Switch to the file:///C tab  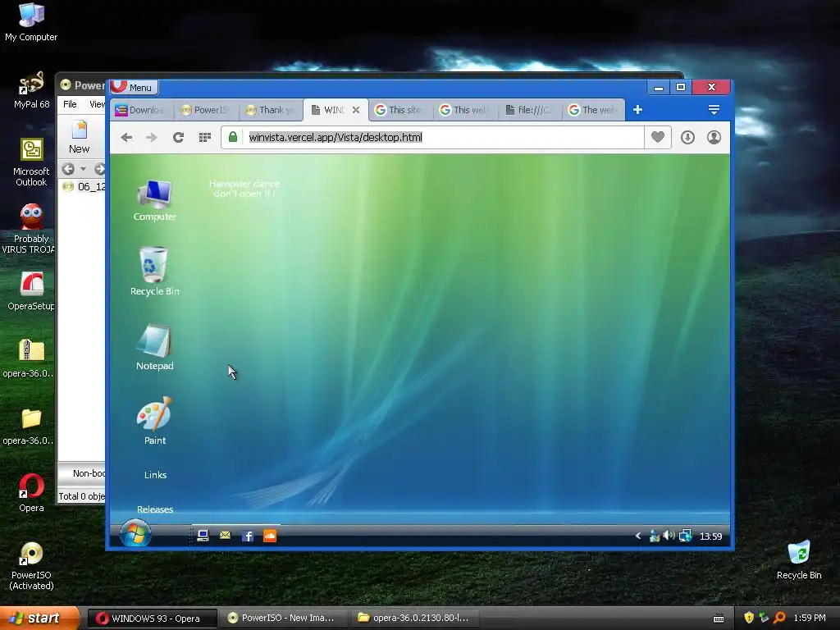(x=530, y=110)
